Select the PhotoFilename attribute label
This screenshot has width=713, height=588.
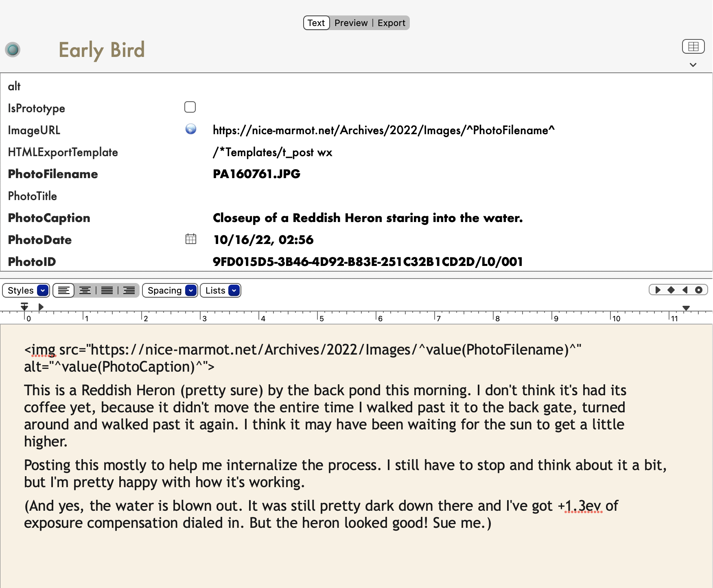click(x=53, y=174)
